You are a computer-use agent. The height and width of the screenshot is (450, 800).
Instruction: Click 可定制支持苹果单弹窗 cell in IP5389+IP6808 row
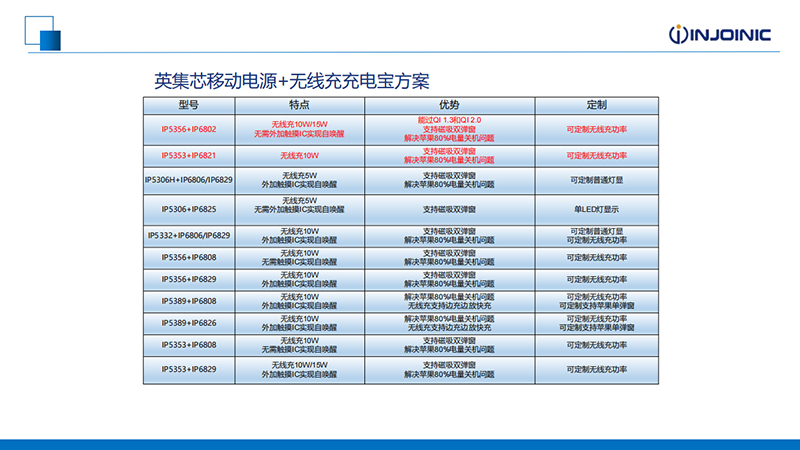pyautogui.click(x=596, y=306)
